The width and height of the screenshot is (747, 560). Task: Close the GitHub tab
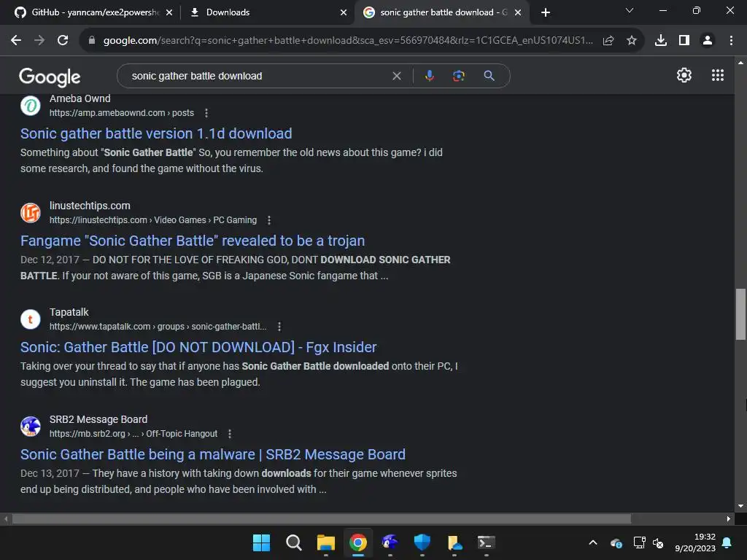pos(169,12)
